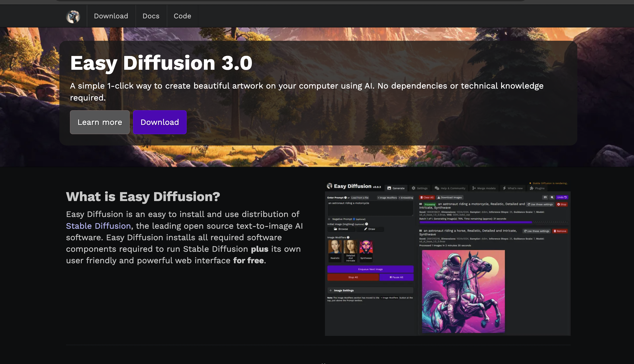
Task: Go to the Code navigation item
Action: (x=182, y=16)
